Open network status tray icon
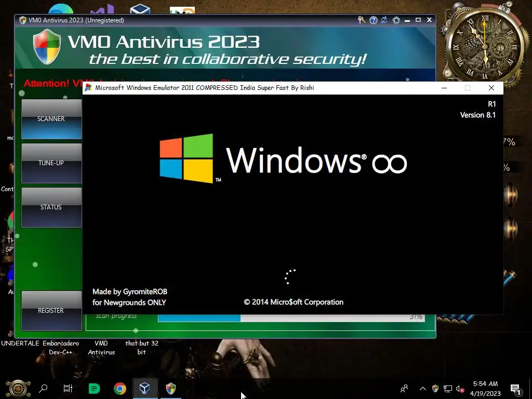The image size is (532, 399). coord(448,389)
